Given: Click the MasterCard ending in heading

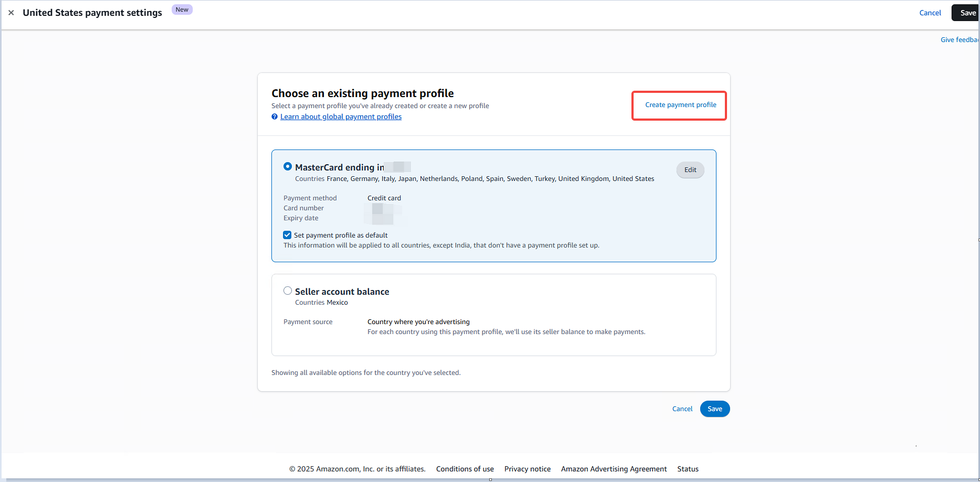Looking at the screenshot, I should pos(339,167).
